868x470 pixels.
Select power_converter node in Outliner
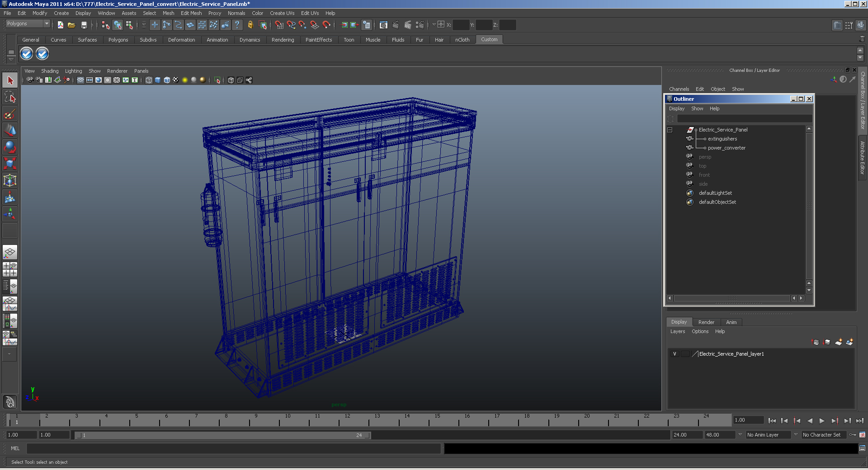726,148
